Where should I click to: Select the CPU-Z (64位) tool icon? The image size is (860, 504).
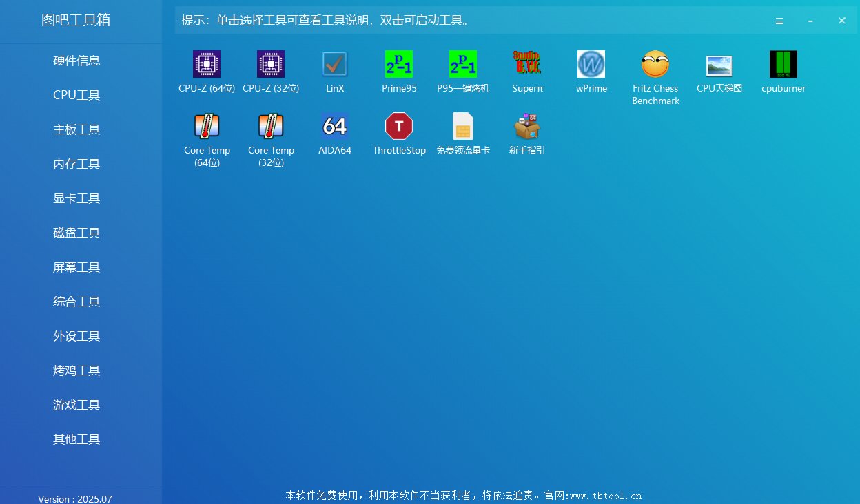pyautogui.click(x=207, y=64)
